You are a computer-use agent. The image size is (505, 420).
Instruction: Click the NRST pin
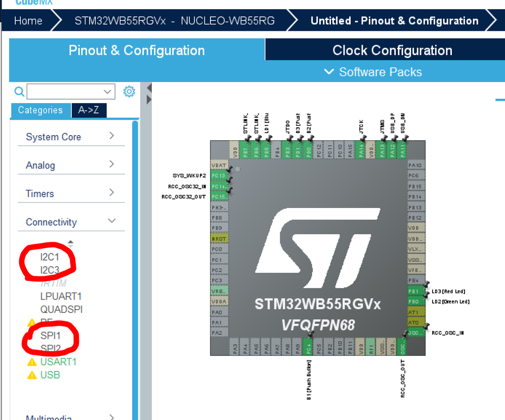pos(219,239)
